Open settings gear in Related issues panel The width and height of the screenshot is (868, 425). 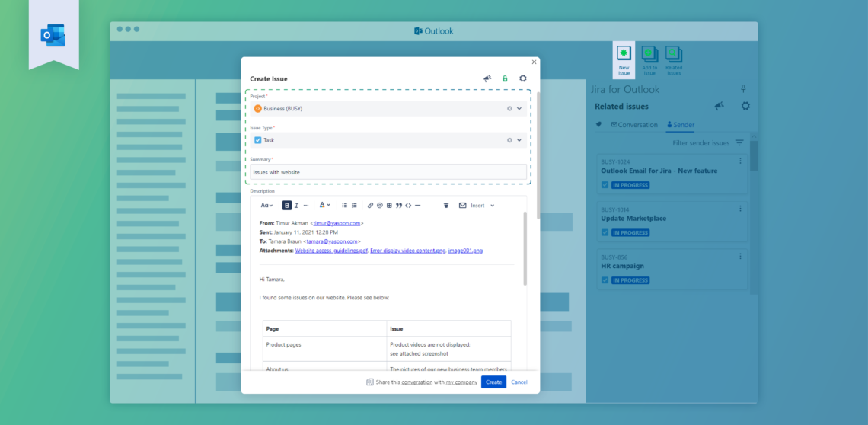(745, 106)
